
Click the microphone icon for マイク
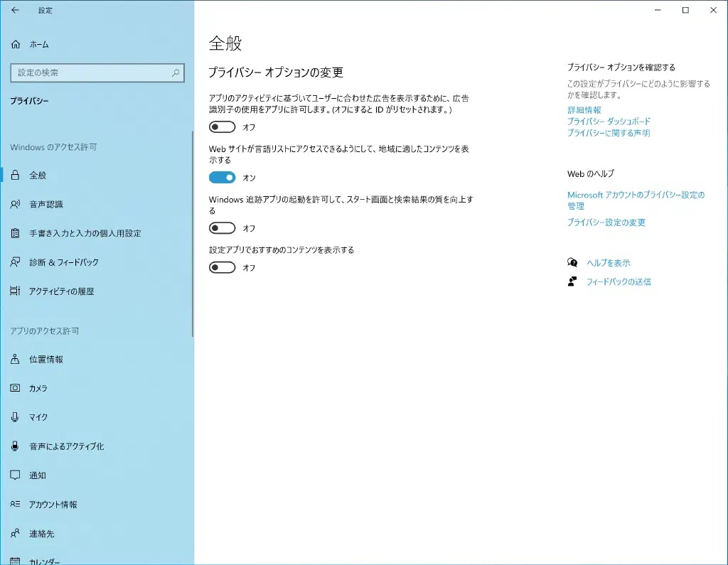click(16, 417)
